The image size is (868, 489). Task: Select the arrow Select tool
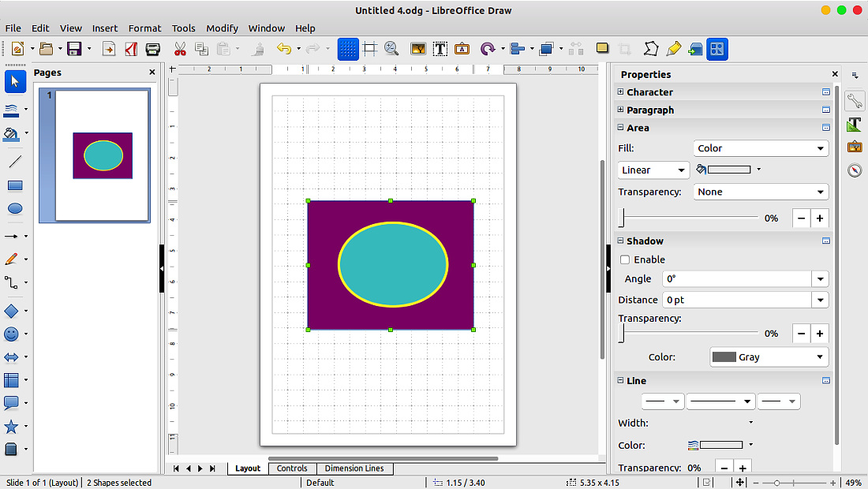tap(15, 82)
